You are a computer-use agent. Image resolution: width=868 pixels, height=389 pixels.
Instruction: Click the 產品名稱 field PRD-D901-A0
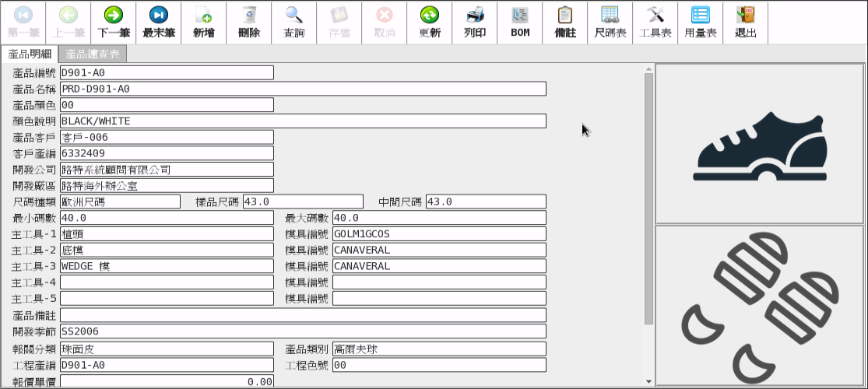tap(303, 89)
